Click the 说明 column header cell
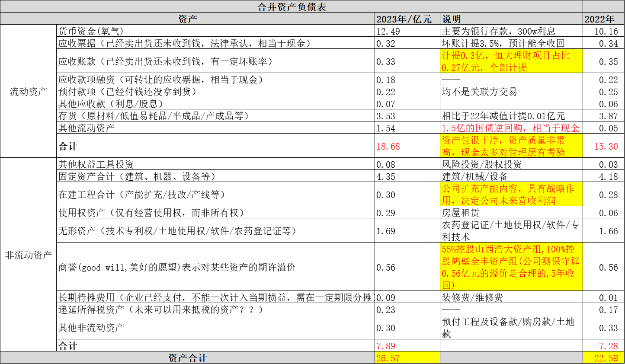The width and height of the screenshot is (625, 364). point(511,19)
